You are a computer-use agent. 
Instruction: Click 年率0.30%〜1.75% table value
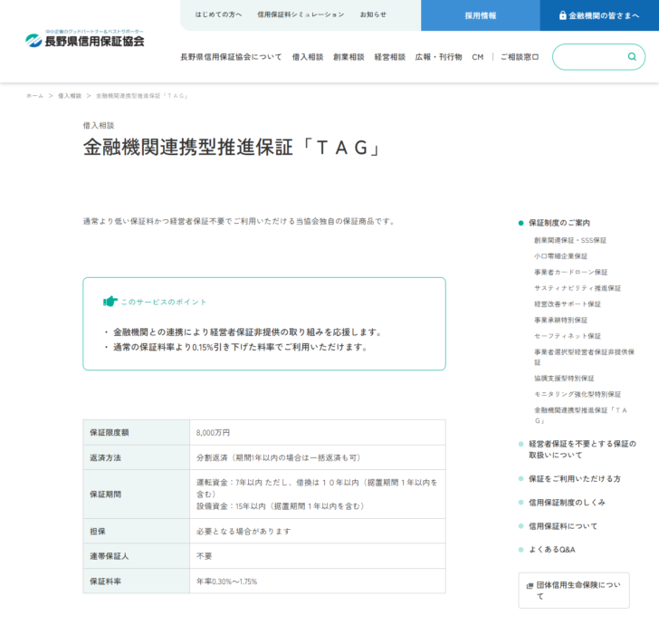coord(226,582)
